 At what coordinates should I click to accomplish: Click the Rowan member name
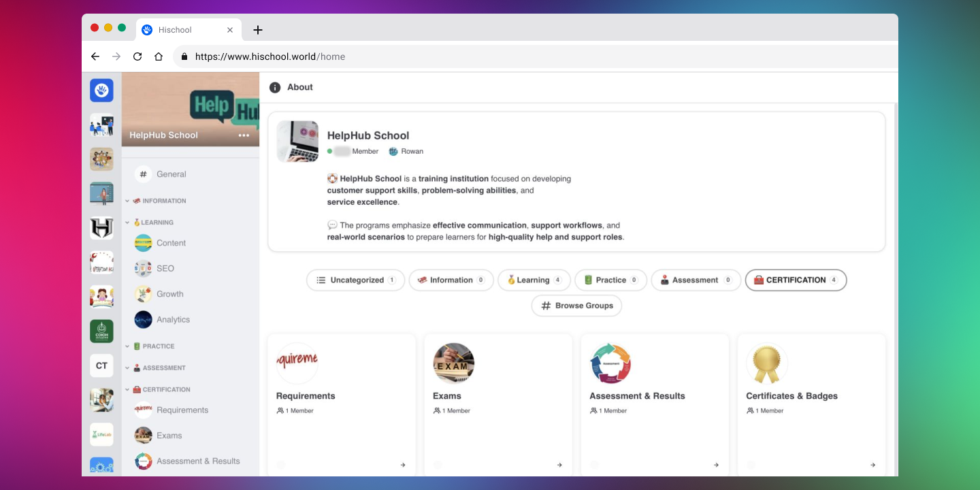tap(412, 151)
